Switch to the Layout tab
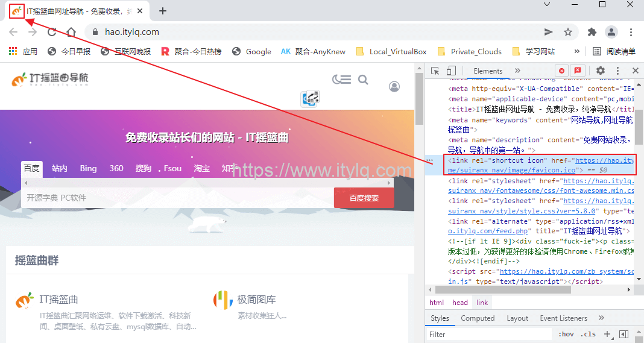This screenshot has height=343, width=644. pyautogui.click(x=517, y=318)
